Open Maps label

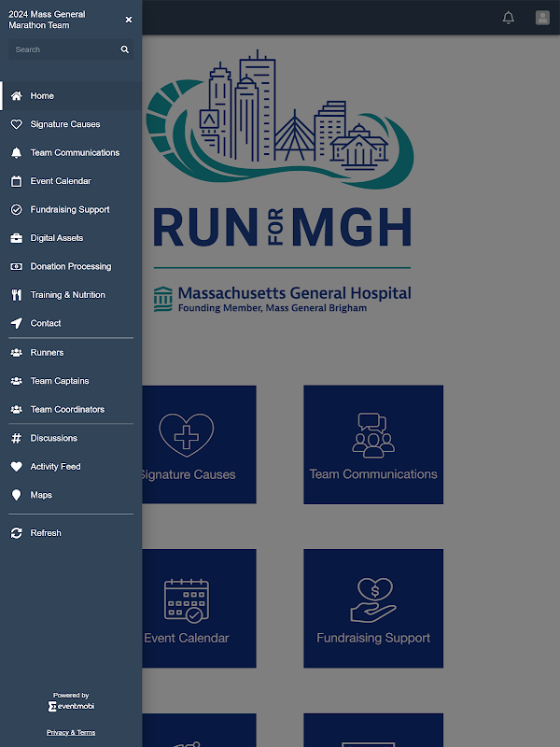[x=41, y=495]
